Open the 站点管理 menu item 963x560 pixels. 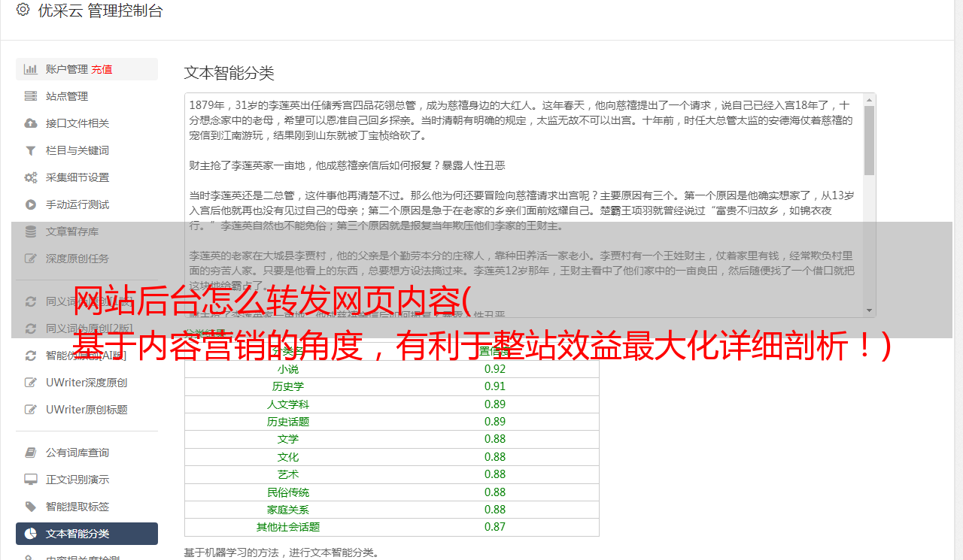67,96
